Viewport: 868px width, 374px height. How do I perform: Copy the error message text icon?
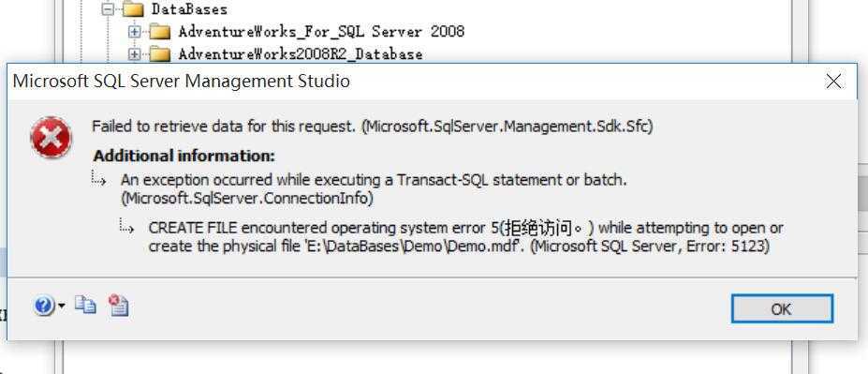85,305
